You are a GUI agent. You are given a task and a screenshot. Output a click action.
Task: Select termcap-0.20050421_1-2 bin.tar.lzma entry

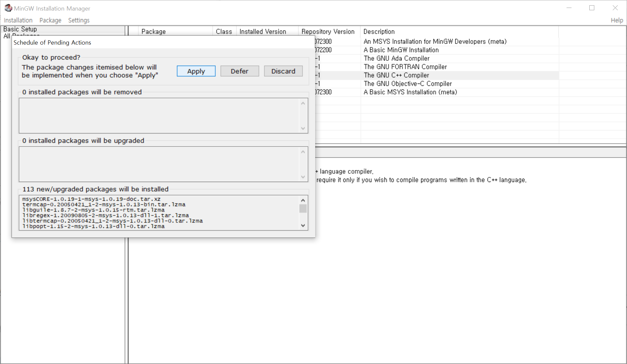pyautogui.click(x=104, y=204)
